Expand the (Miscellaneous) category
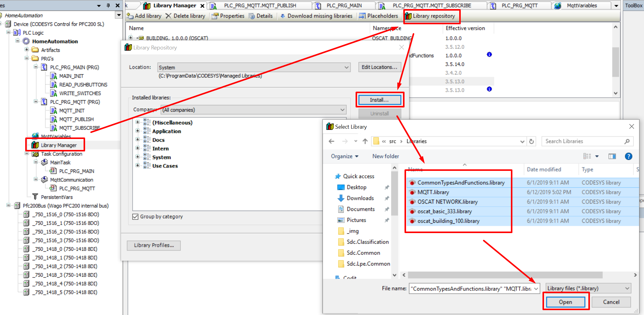This screenshot has width=644, height=315. pyautogui.click(x=138, y=122)
